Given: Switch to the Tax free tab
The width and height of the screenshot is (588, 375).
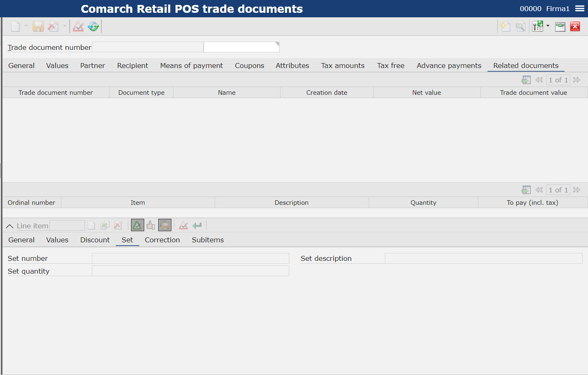Looking at the screenshot, I should (x=391, y=66).
